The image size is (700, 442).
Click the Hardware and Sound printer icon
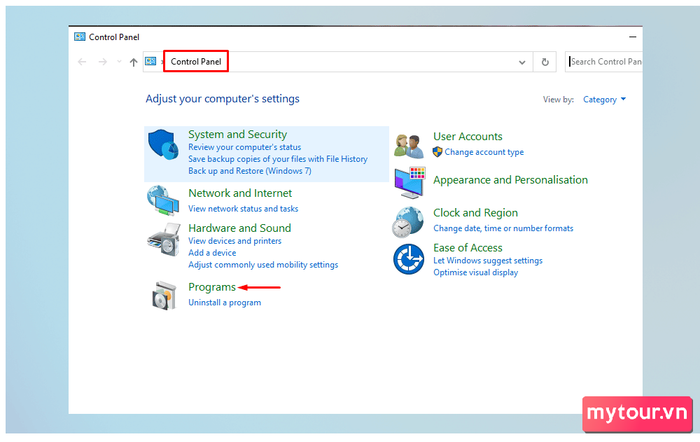[x=164, y=240]
